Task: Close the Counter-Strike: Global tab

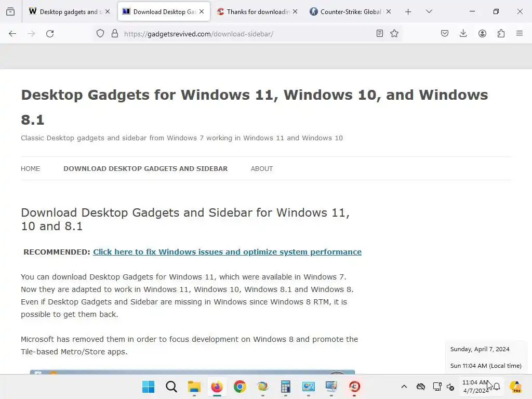Action: click(389, 11)
